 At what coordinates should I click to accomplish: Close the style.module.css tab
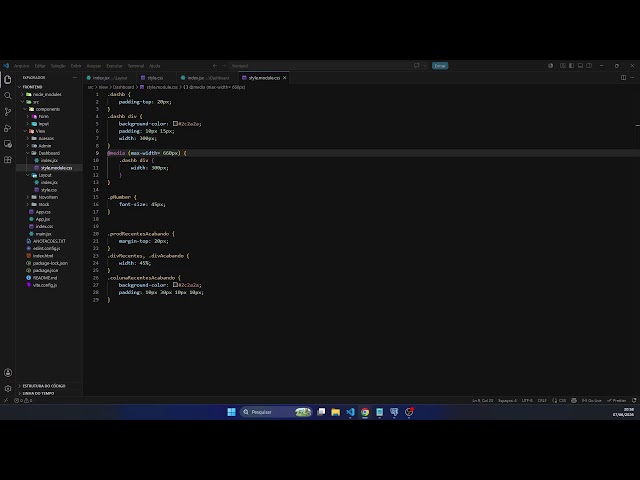(284, 78)
